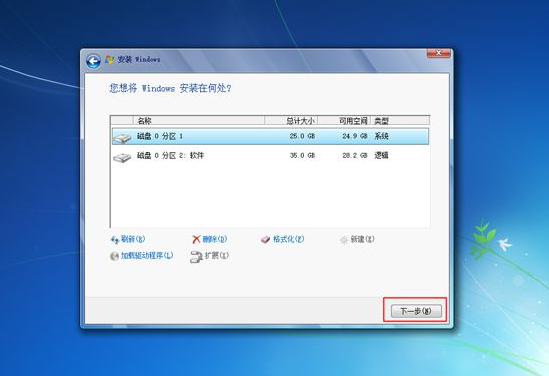
Task: Click the 系统 type cell
Action: point(382,136)
